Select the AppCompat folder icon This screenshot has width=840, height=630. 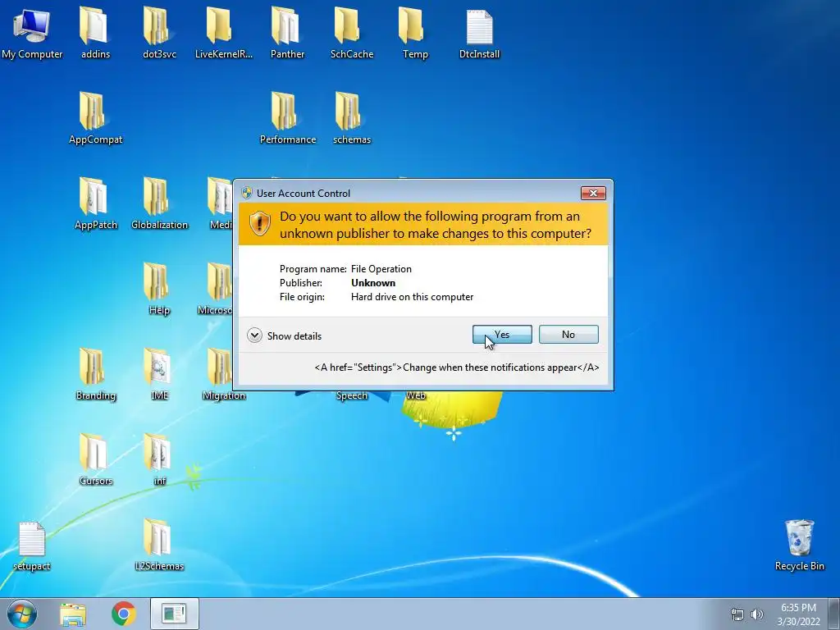pos(95,118)
